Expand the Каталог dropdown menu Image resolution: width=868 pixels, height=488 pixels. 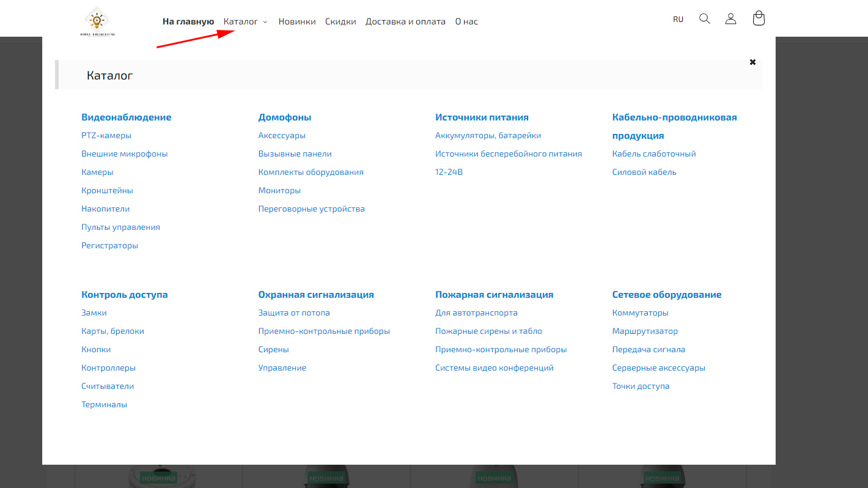pos(245,21)
